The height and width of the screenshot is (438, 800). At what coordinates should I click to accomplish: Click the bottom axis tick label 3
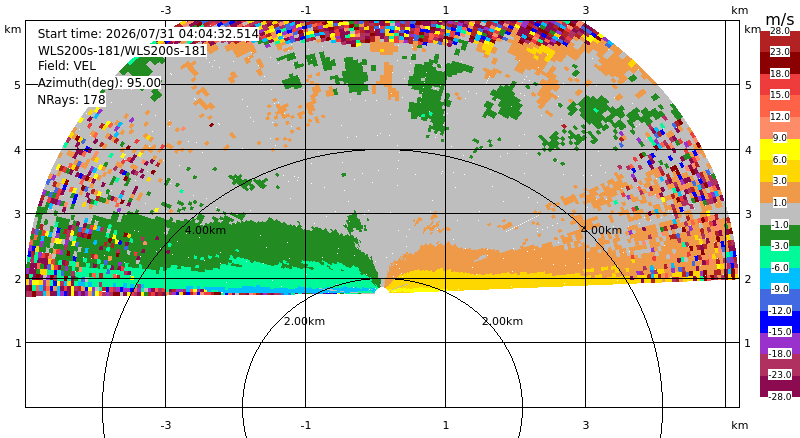pos(586,425)
